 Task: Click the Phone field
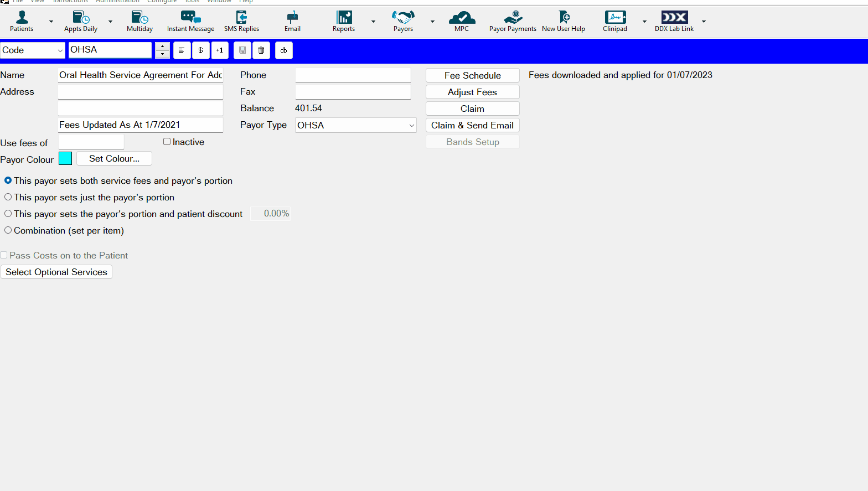tap(353, 75)
